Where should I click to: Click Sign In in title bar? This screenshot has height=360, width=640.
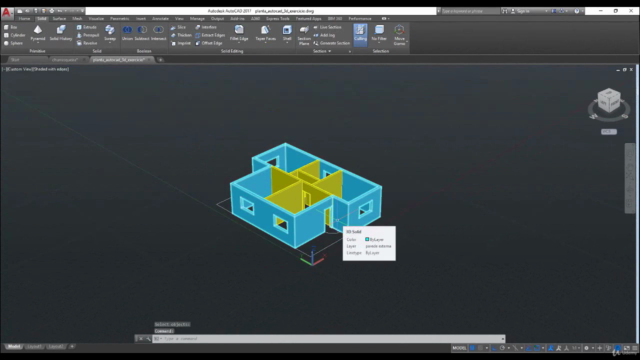[523, 11]
